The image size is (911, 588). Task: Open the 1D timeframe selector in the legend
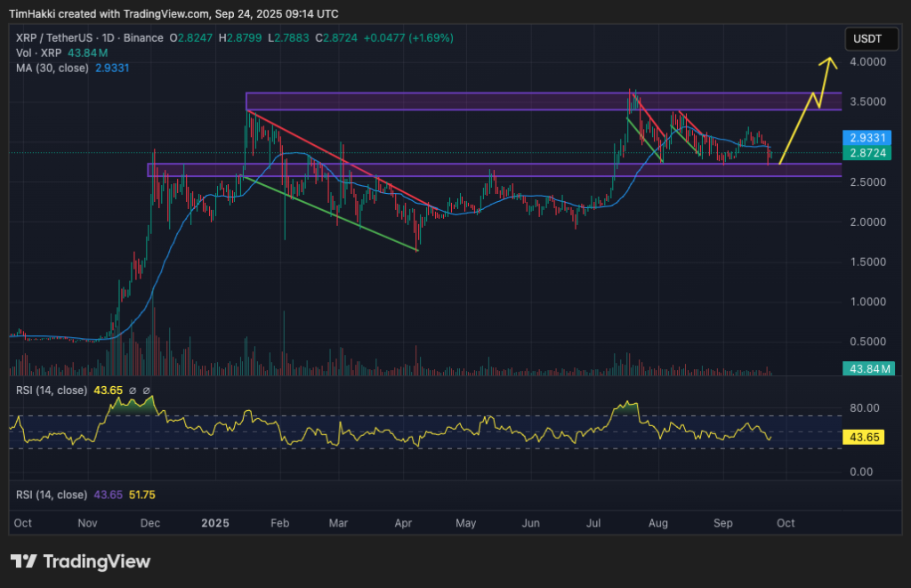click(109, 37)
